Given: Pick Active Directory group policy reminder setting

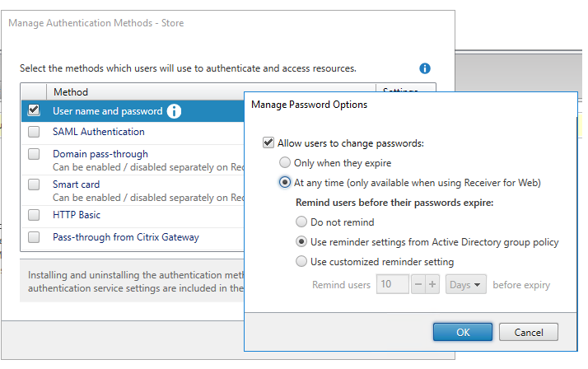Looking at the screenshot, I should click(x=301, y=242).
